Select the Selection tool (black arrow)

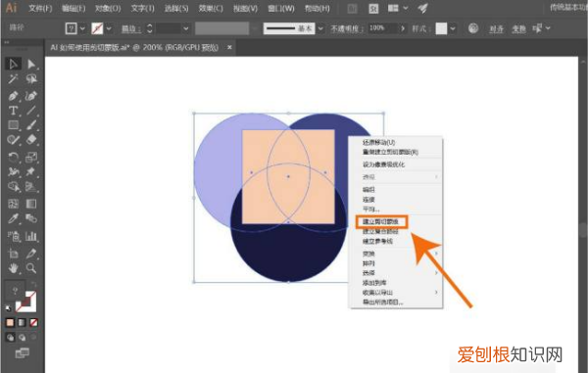13,64
